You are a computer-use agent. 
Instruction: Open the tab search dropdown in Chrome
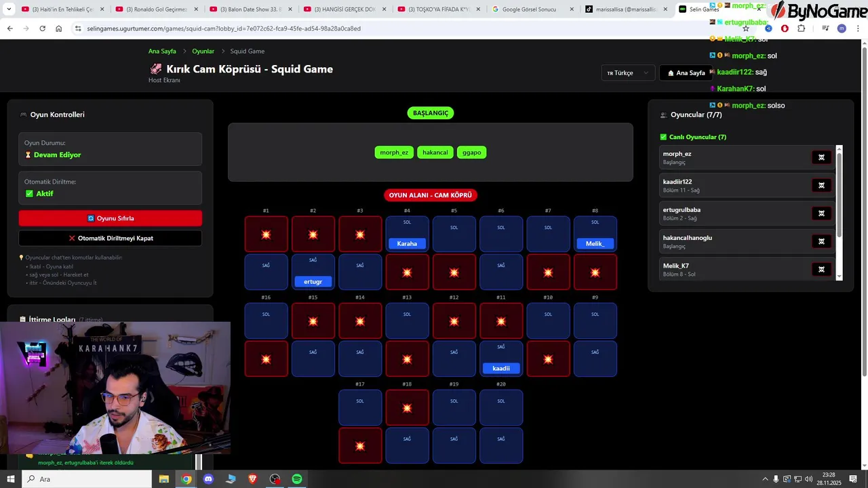tap(9, 9)
